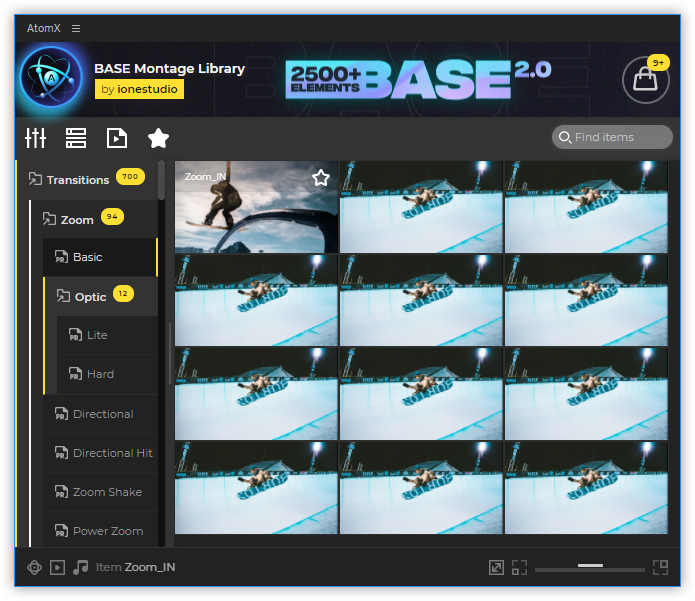Select the Basic preset group

point(100,257)
